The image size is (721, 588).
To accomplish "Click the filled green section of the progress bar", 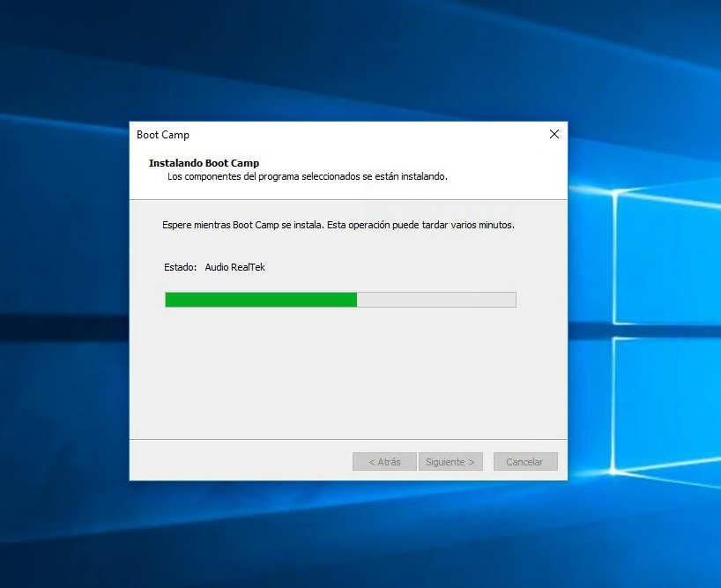I will (x=260, y=300).
